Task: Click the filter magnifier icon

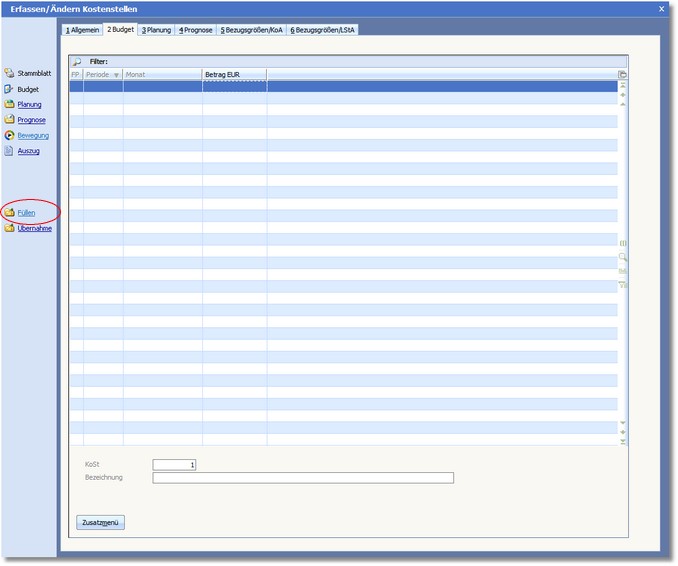Action: pos(77,62)
